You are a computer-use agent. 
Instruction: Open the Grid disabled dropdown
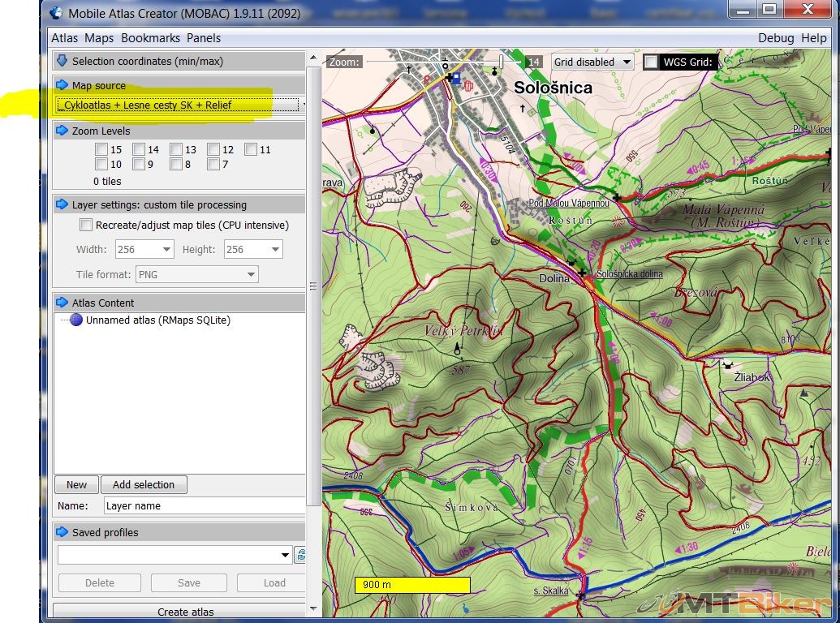(592, 62)
